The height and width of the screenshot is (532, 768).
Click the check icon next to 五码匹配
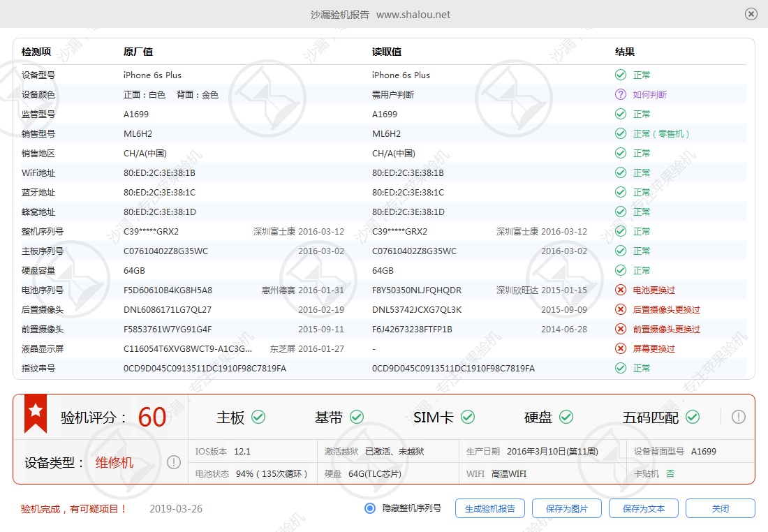click(693, 417)
